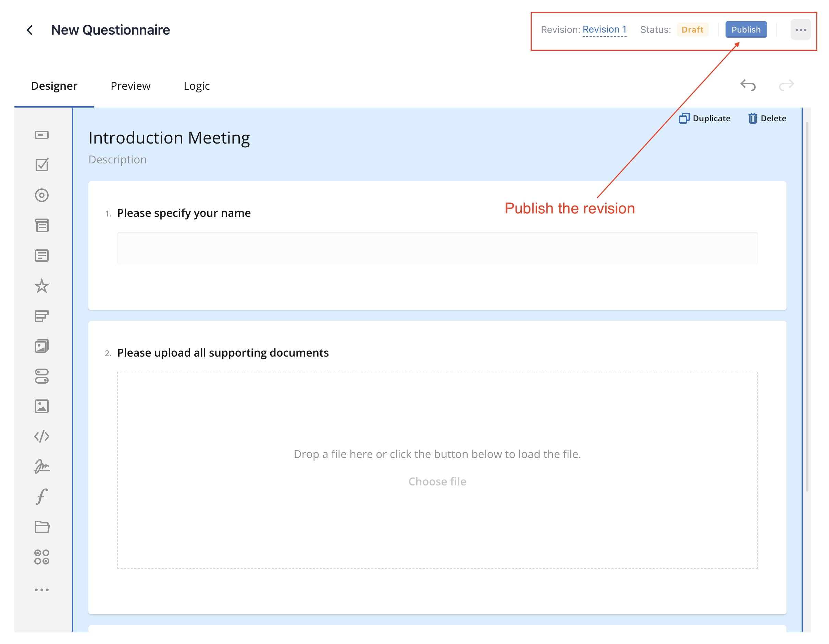Open the Revision 1 dropdown link
829x644 pixels.
pos(604,29)
